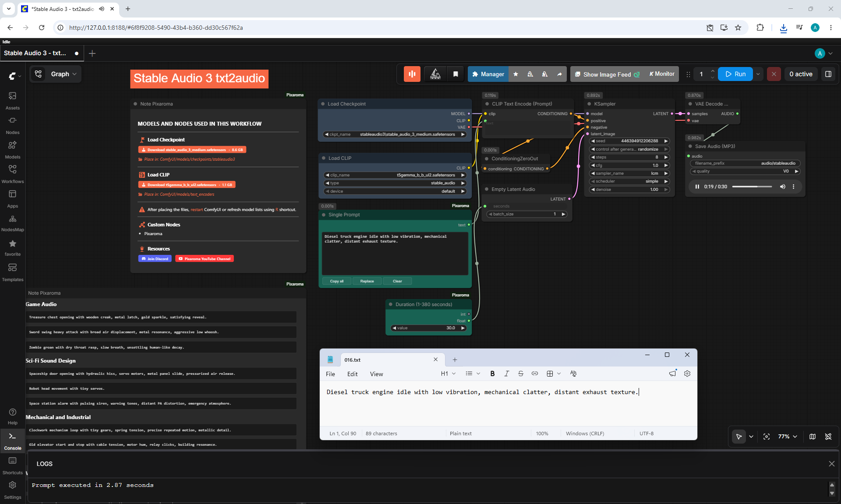Open the Nodes library sidebar
The image size is (841, 504).
(x=13, y=125)
